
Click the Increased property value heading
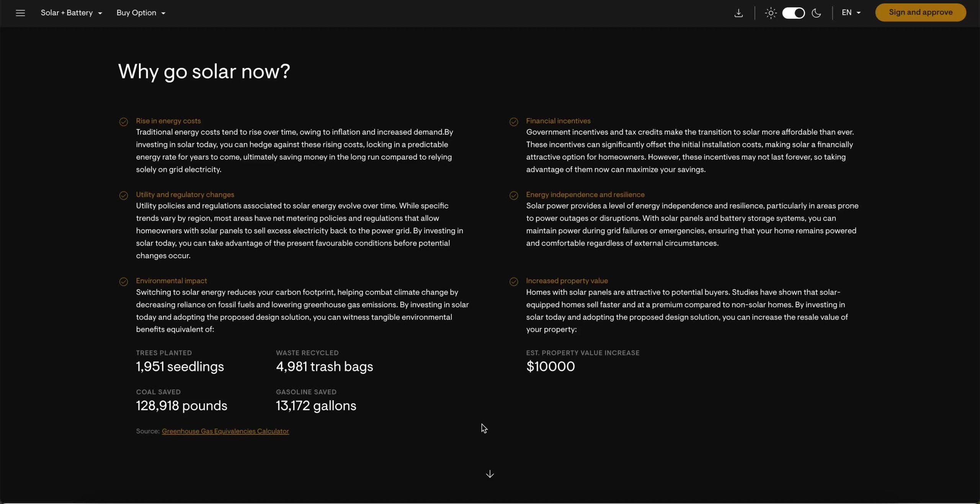click(x=567, y=281)
